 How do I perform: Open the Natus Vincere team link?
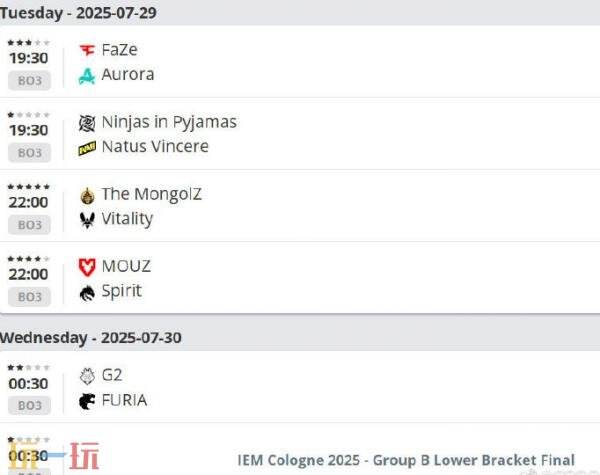point(155,147)
